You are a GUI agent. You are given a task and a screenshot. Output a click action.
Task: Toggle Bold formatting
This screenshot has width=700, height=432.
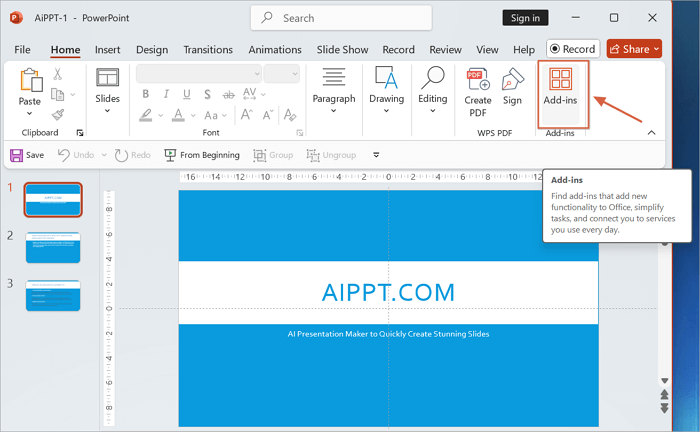pos(146,94)
